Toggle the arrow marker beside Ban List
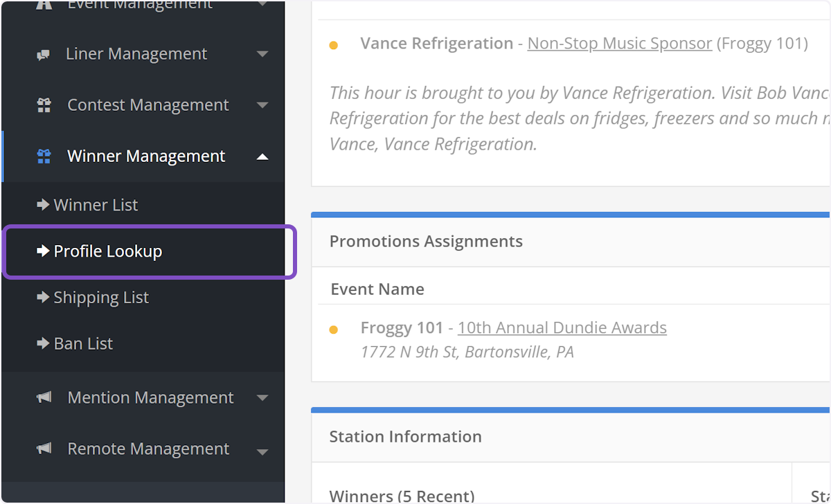 44,343
